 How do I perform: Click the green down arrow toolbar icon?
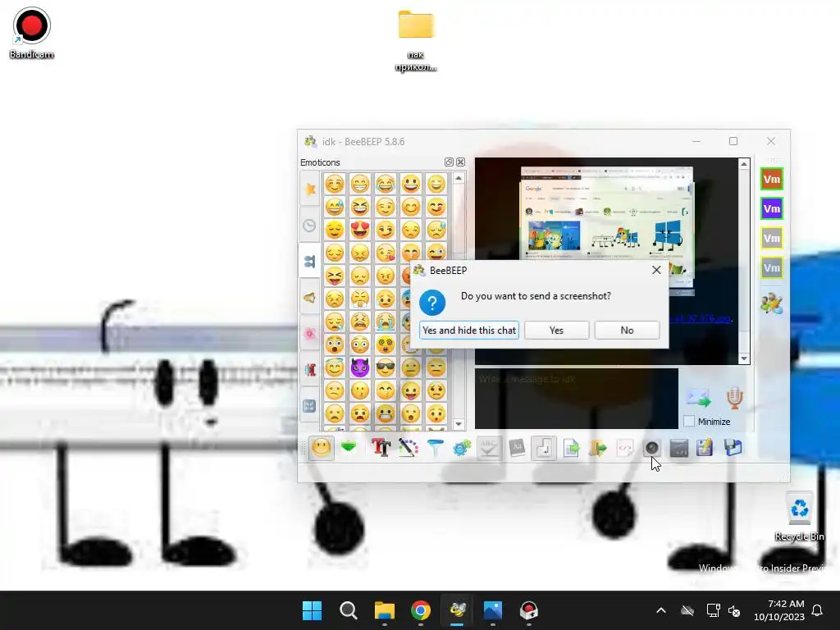349,447
